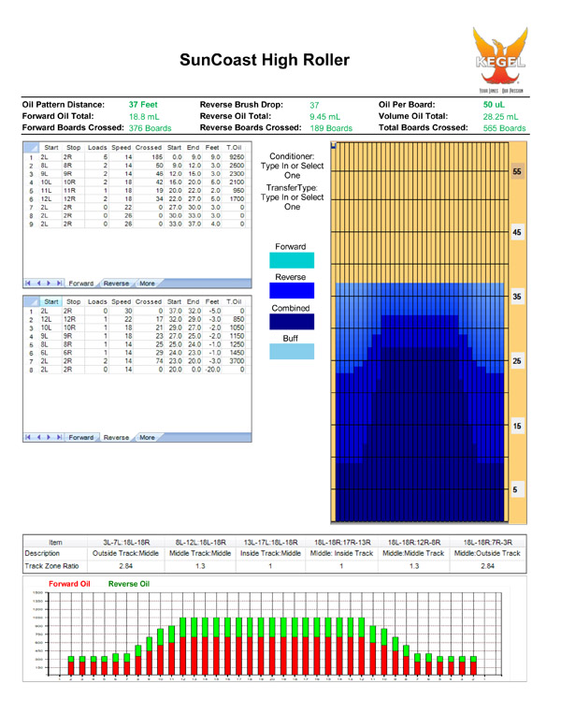Click T.Oil column header in upper table
561x728 pixels.
[235, 148]
